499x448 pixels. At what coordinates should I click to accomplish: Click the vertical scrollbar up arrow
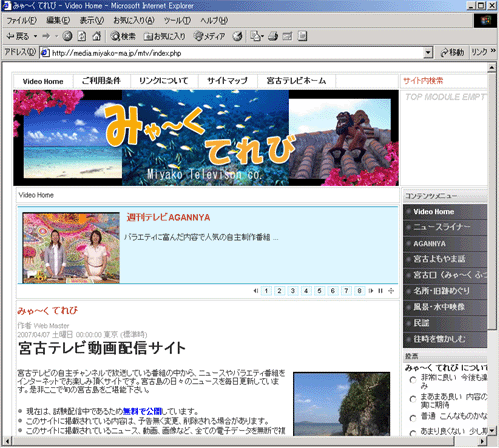pos(492,68)
